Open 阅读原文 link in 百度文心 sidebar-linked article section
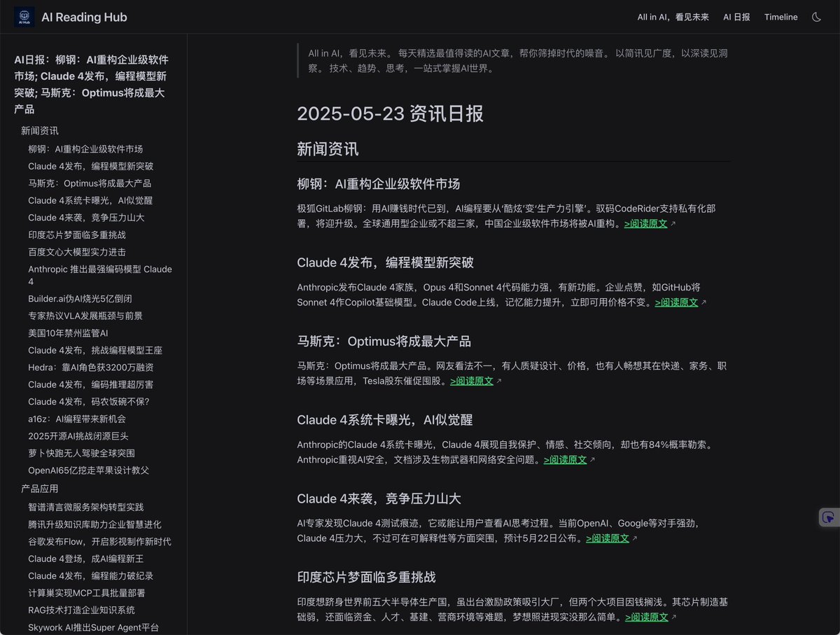 (x=77, y=251)
